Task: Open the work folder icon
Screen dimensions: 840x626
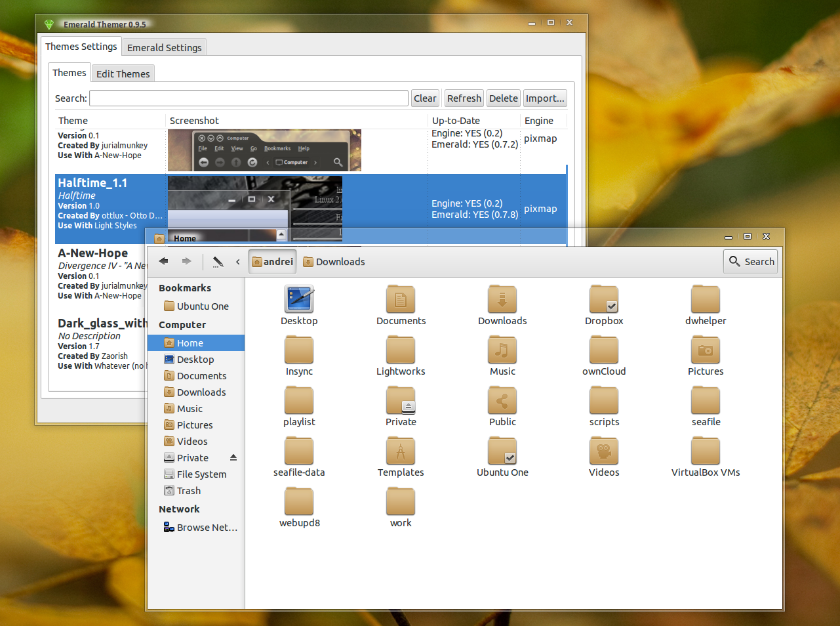Action: pos(401,501)
